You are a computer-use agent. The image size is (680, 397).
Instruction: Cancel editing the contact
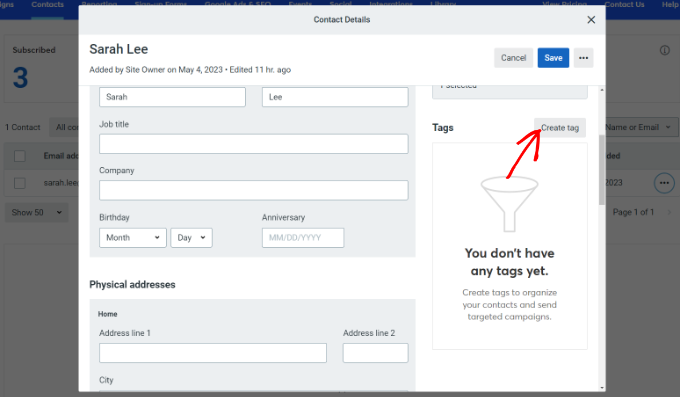pyautogui.click(x=513, y=58)
